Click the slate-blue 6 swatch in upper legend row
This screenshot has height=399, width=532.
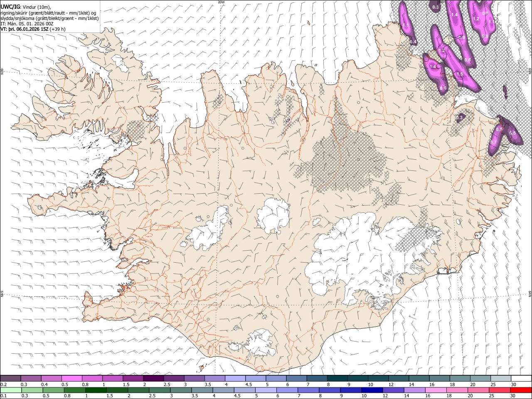click(x=296, y=378)
